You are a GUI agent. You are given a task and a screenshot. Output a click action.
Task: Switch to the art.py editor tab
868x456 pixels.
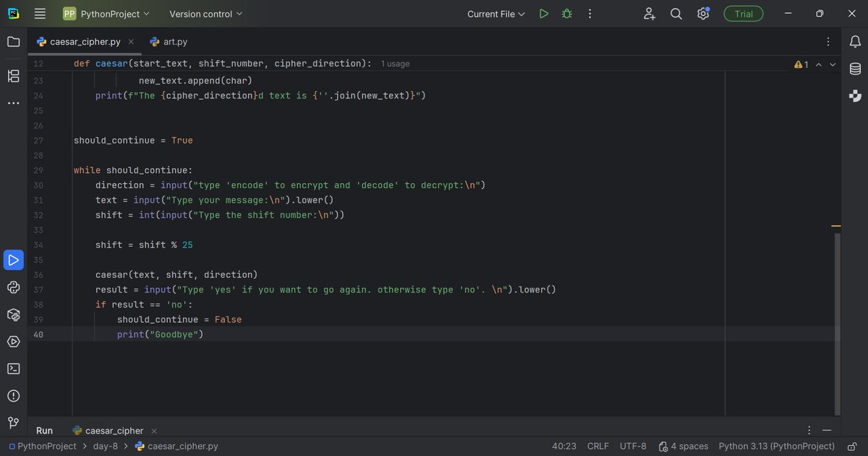[x=169, y=42]
